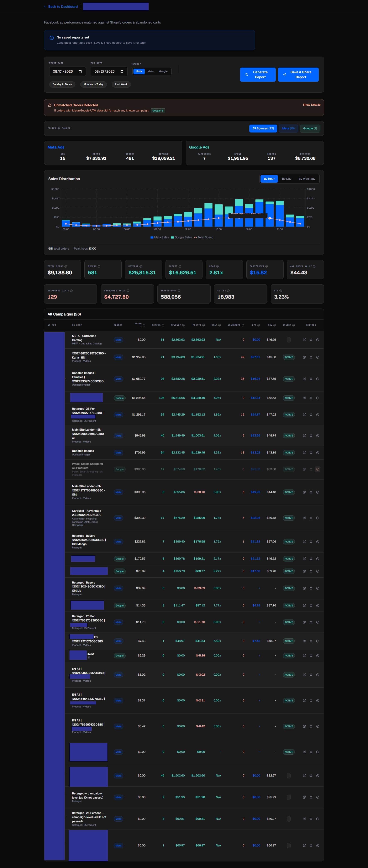
Task: Click minus icon in Retarget | Buyers Girl Lid row
Action: pyautogui.click(x=317, y=588)
